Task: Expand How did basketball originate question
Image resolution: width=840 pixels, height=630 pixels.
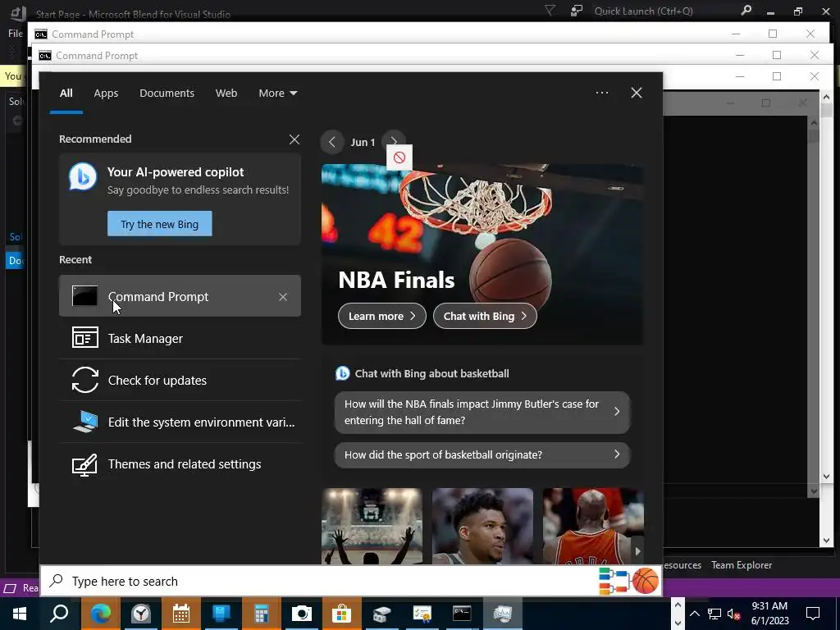Action: 482,454
